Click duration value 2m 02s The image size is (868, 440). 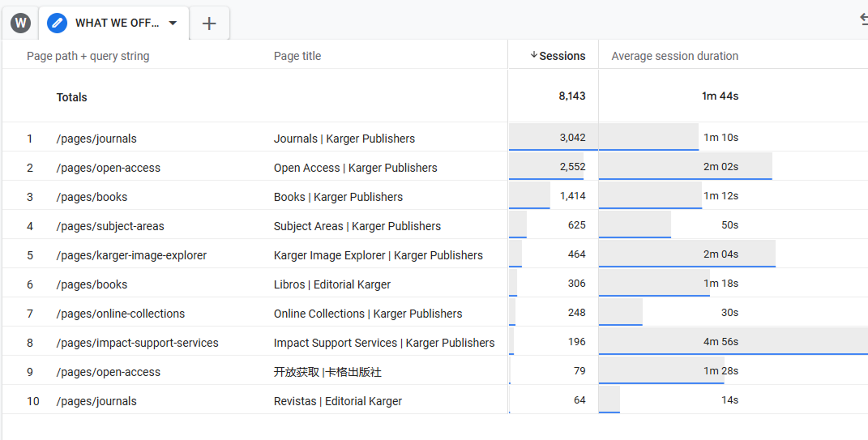tap(720, 167)
